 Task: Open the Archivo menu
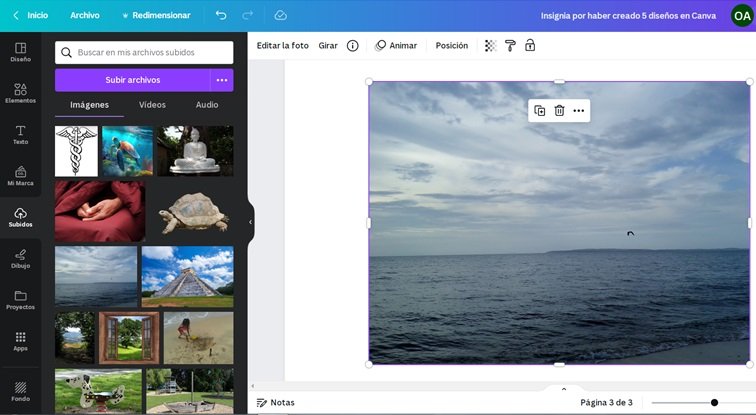[85, 15]
